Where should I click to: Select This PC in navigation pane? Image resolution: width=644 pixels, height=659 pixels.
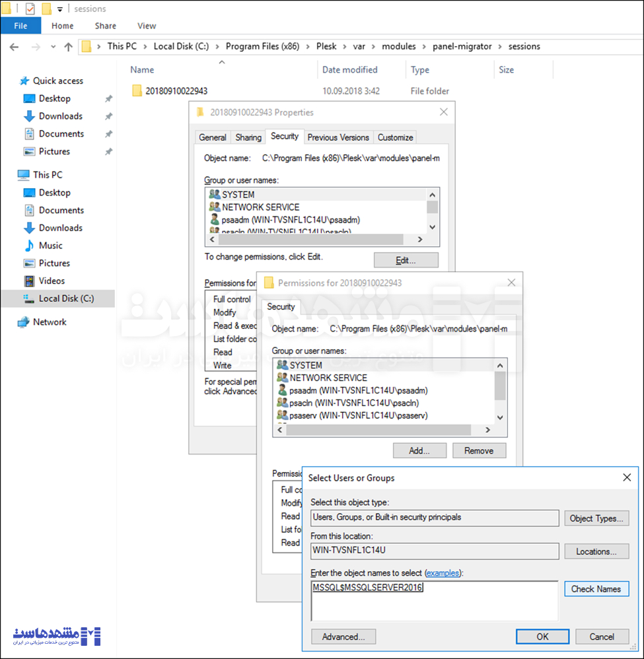[x=48, y=175]
